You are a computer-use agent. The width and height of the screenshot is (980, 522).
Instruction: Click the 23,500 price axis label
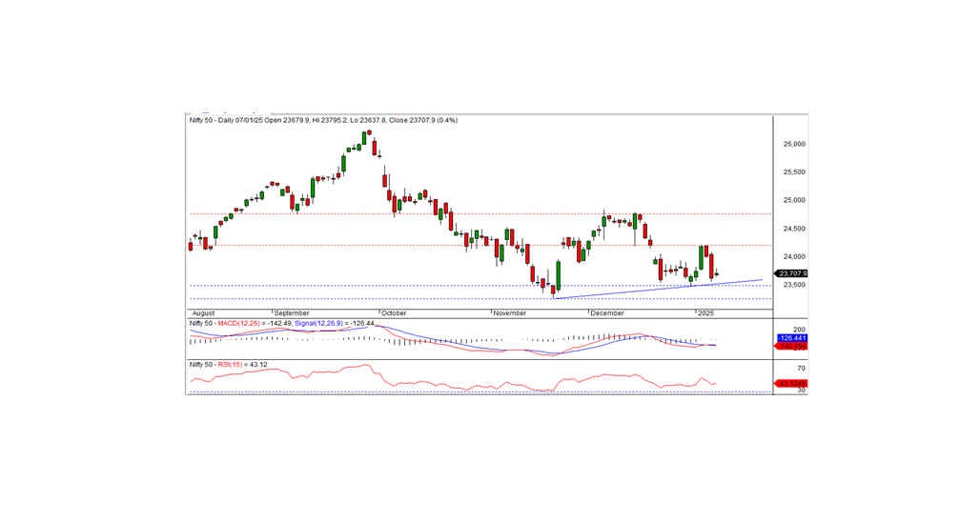click(x=795, y=285)
